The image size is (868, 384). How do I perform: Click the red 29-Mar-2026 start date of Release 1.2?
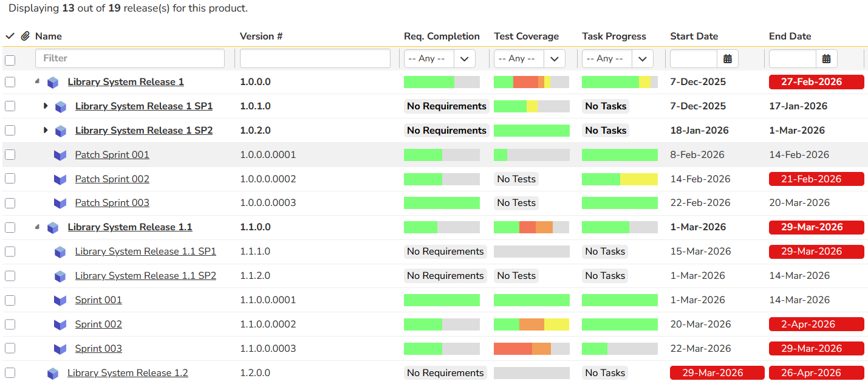coord(717,373)
